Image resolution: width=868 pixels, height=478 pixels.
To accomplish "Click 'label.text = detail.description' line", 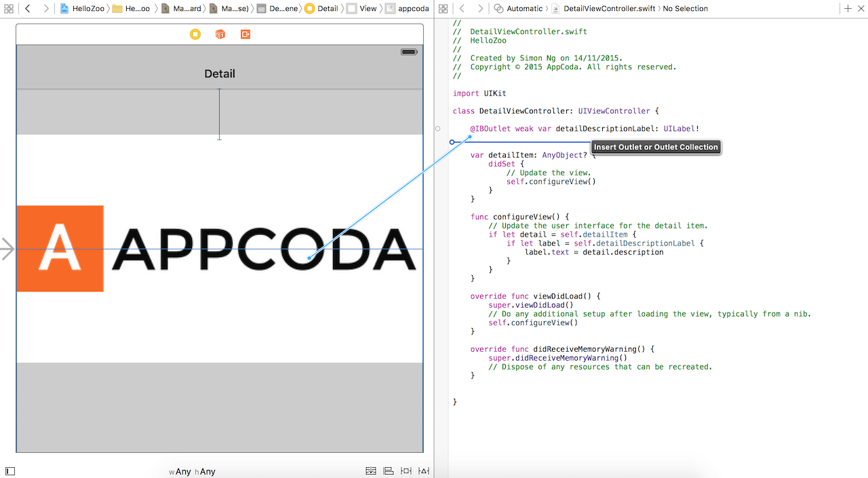I will point(594,252).
